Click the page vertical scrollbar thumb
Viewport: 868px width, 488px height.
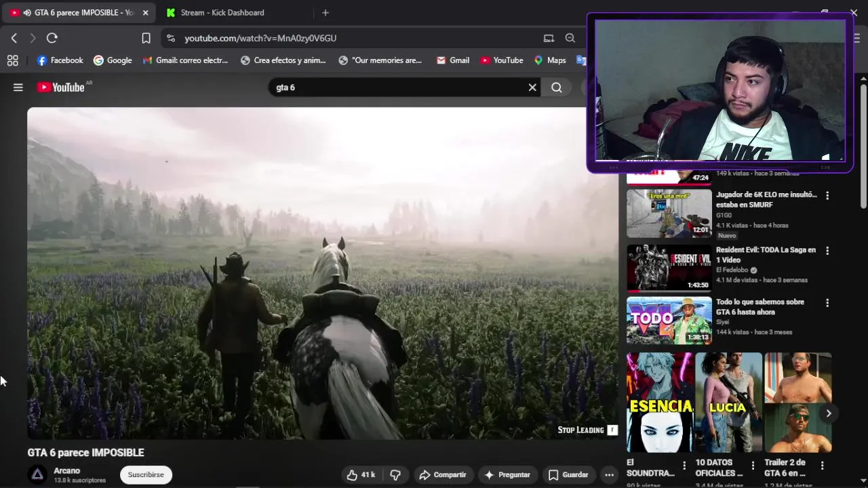(863, 146)
